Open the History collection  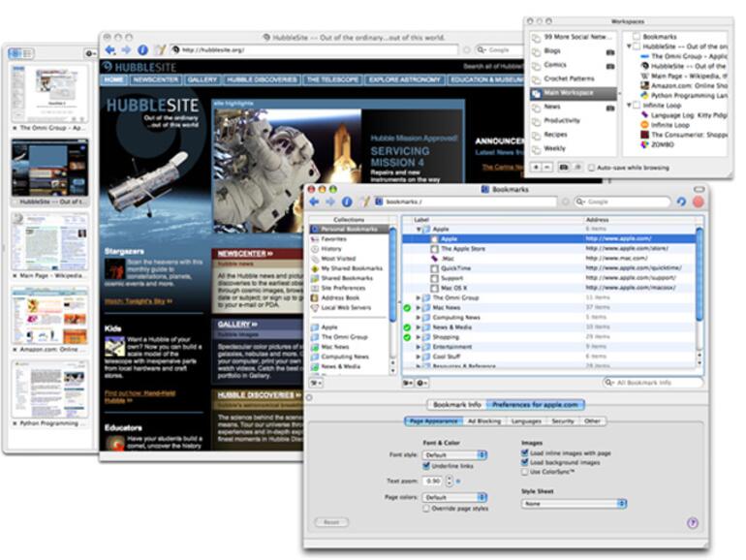click(330, 249)
